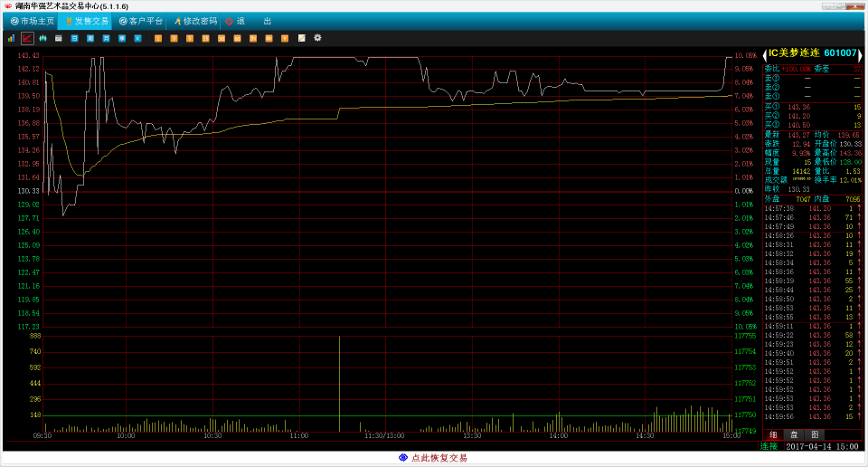This screenshot has height=467, width=868.
Task: Select the blue 月 monthly period icon
Action: point(107,38)
